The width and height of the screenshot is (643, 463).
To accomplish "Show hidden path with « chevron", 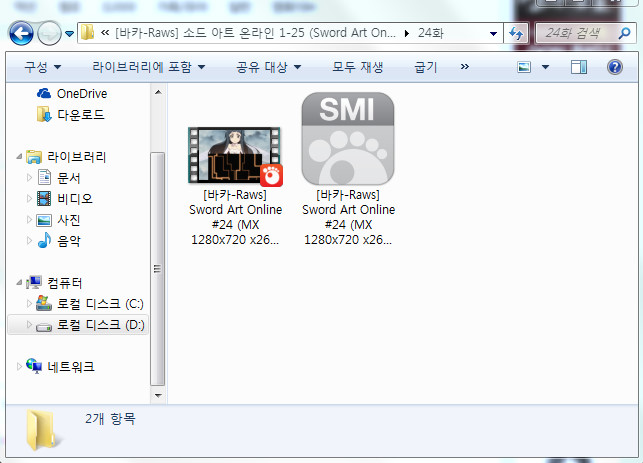I will click(x=105, y=33).
